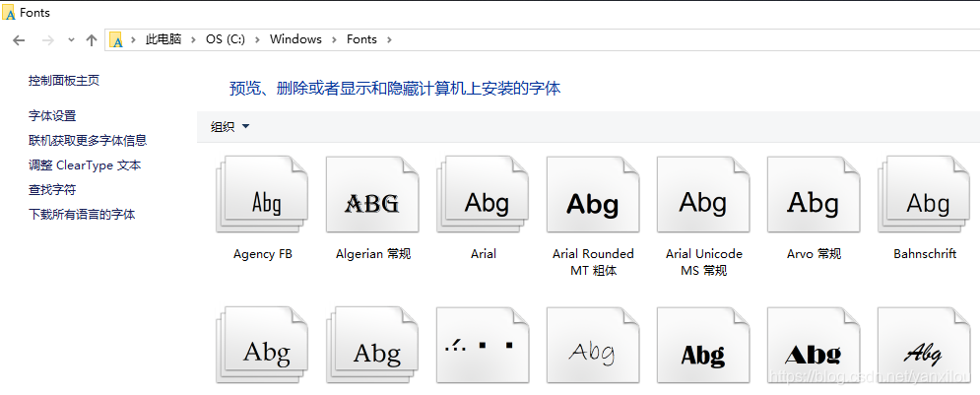
Task: Expand chevron after Windows breadcrumb
Action: (334, 40)
